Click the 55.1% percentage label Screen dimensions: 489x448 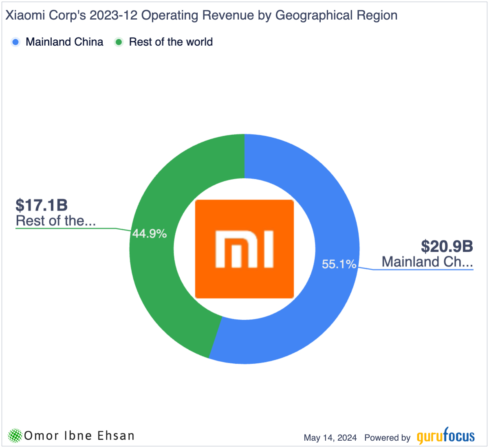pos(339,264)
